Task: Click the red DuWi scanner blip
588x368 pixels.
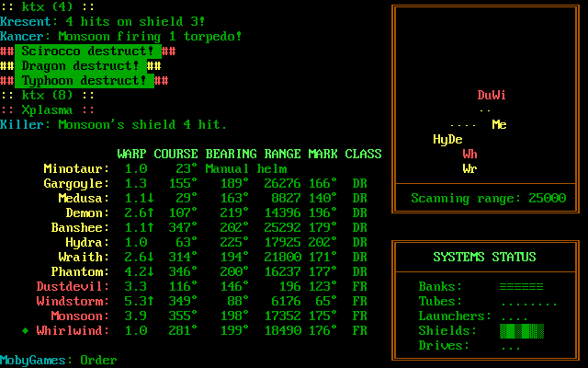Action: pos(492,95)
